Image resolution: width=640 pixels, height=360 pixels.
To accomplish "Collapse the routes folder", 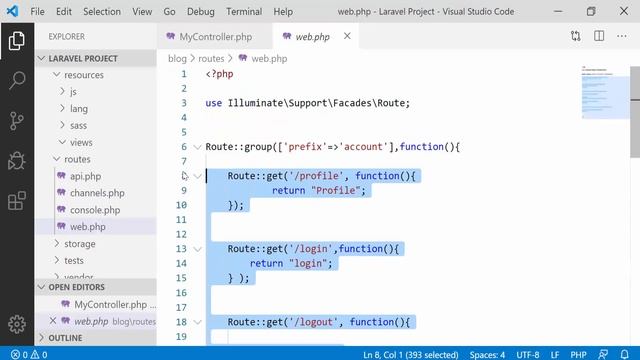I will (x=57, y=159).
